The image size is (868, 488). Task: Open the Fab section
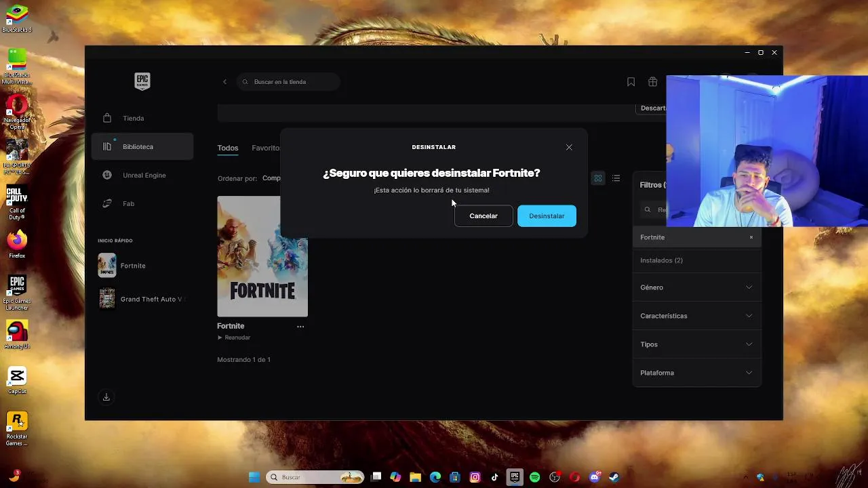(x=142, y=203)
